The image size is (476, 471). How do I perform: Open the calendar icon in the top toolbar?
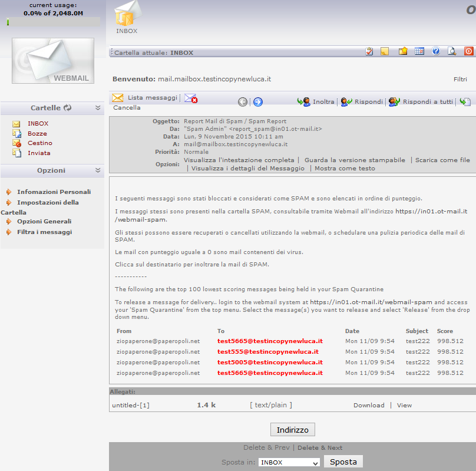[419, 51]
